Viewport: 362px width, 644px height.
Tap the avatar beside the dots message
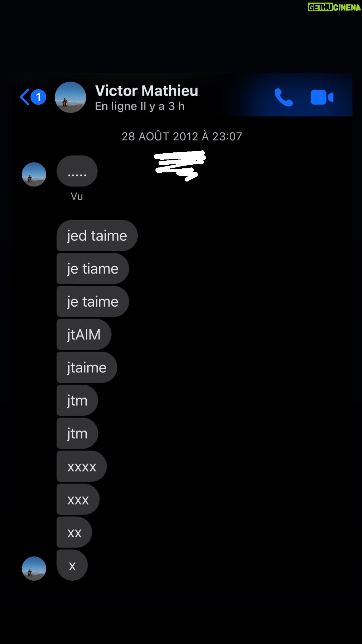(34, 175)
